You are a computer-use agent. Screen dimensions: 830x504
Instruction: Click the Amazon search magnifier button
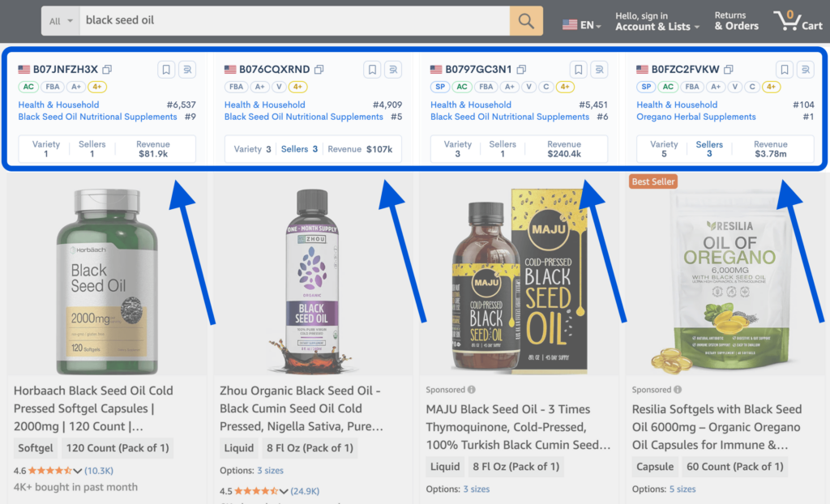[525, 20]
